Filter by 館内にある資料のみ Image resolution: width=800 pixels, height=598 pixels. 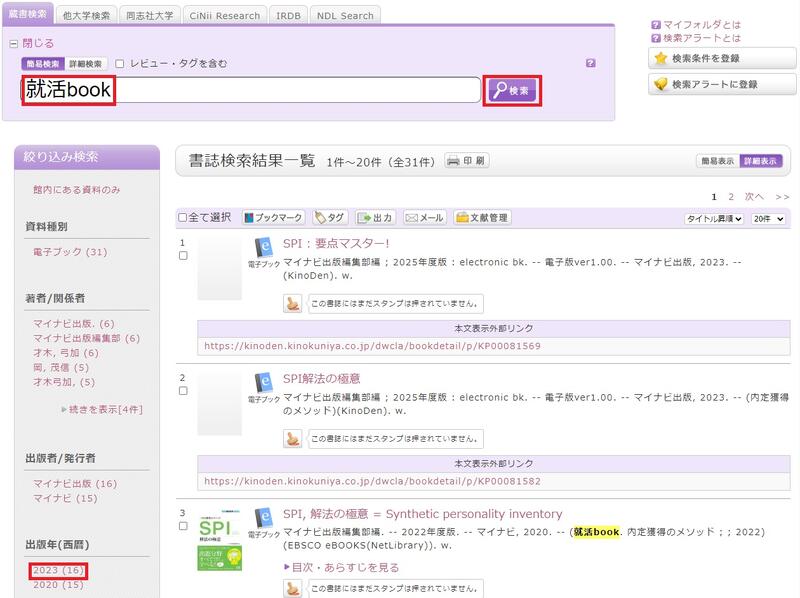tap(77, 190)
